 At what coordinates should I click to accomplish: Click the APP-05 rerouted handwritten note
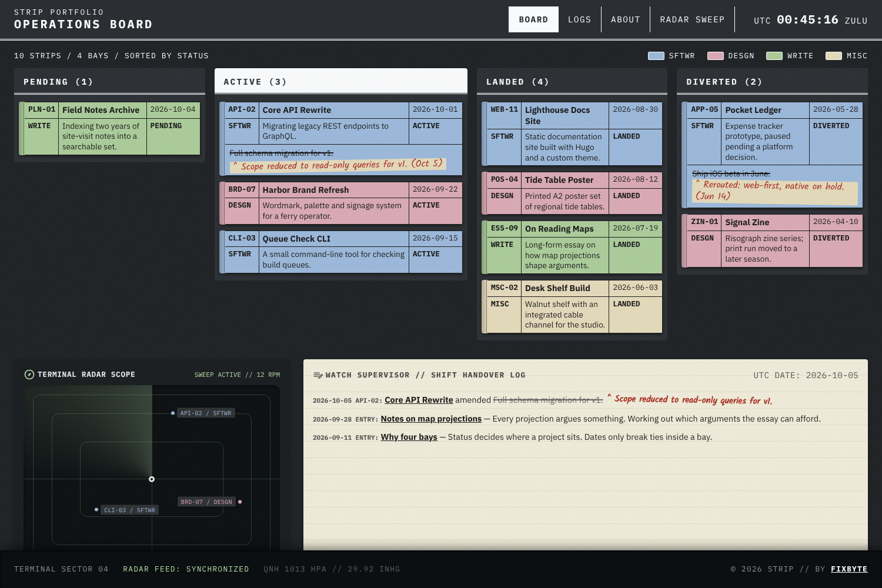click(x=774, y=191)
